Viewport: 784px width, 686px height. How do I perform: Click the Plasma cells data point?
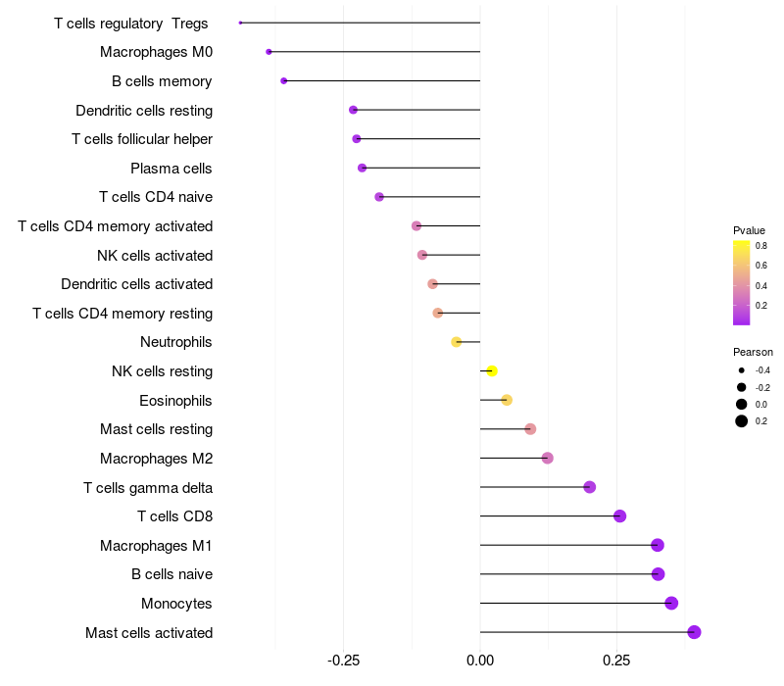pyautogui.click(x=362, y=168)
